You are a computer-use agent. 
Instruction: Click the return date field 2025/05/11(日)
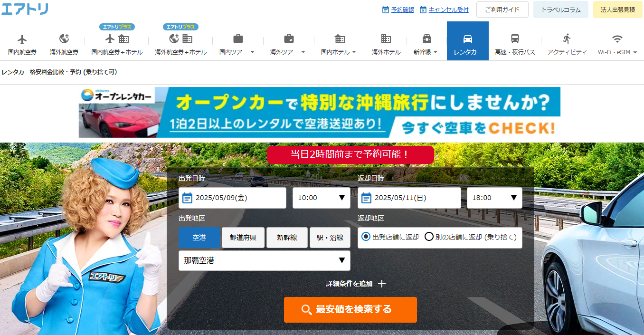[409, 198]
